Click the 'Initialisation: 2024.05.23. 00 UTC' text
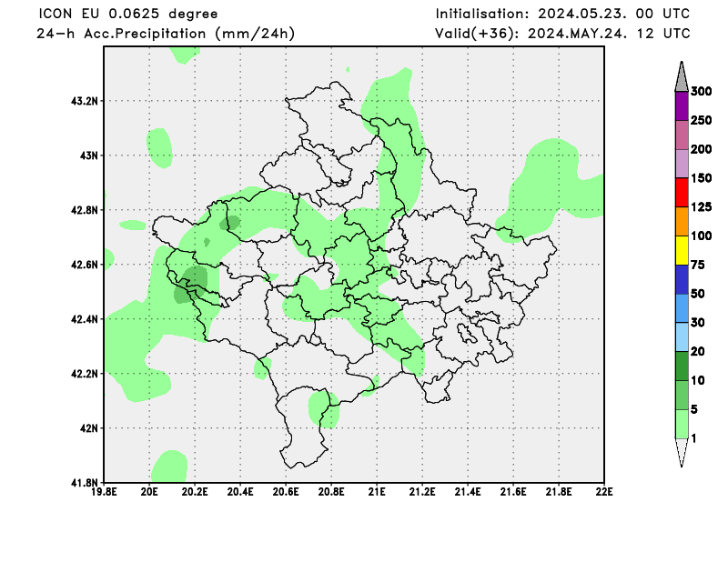 562,14
